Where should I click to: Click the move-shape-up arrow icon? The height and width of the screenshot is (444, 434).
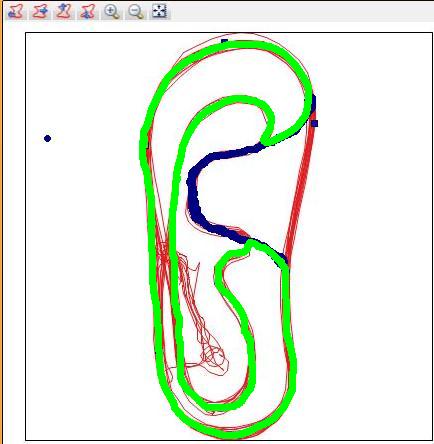point(64,11)
